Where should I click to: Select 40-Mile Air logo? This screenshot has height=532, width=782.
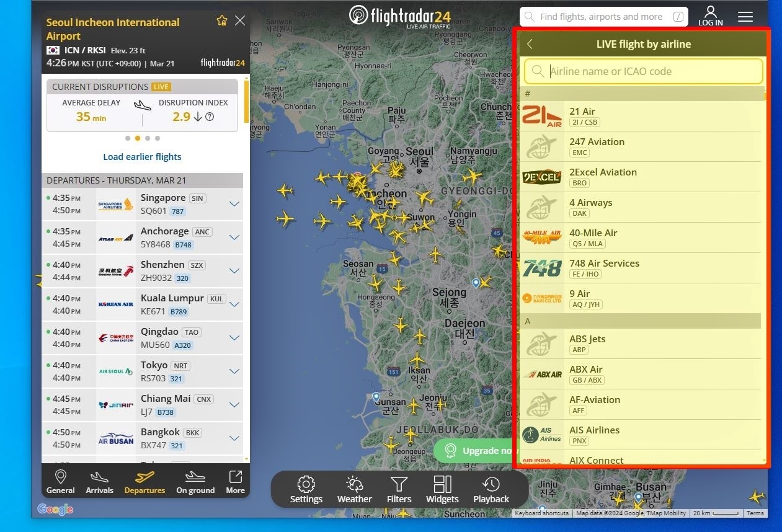point(542,237)
